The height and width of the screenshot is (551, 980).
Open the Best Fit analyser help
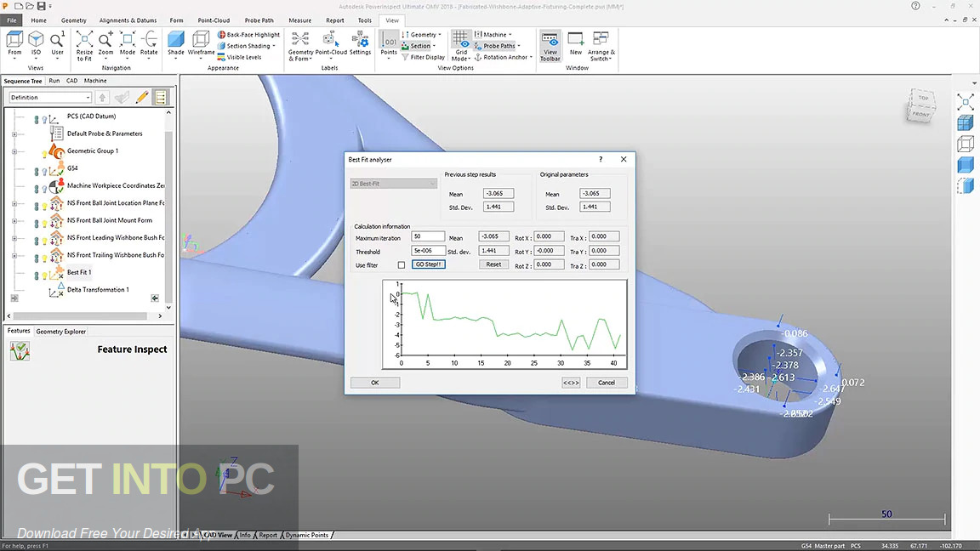click(x=601, y=159)
